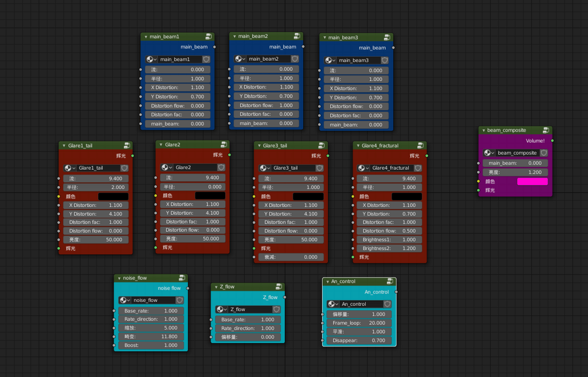
Task: Collapse the beam_composite node
Action: [x=484, y=131]
